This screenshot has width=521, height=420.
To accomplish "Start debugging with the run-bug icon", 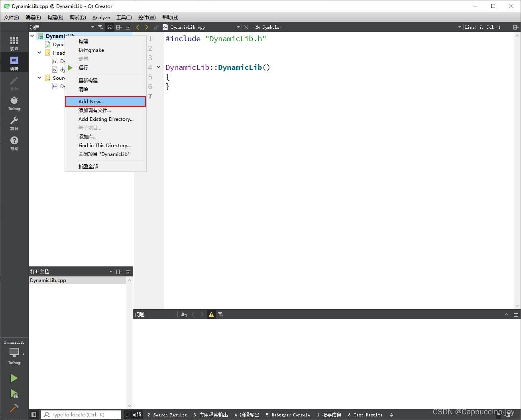I will [14, 394].
